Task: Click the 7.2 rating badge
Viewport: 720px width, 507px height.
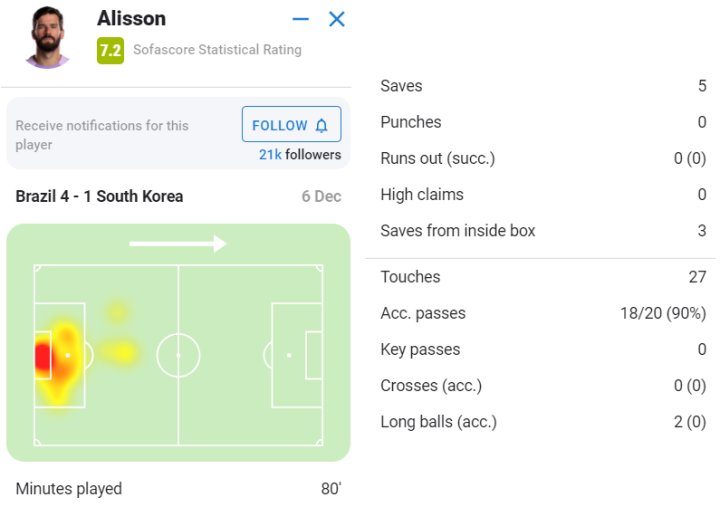Action: pyautogui.click(x=110, y=49)
